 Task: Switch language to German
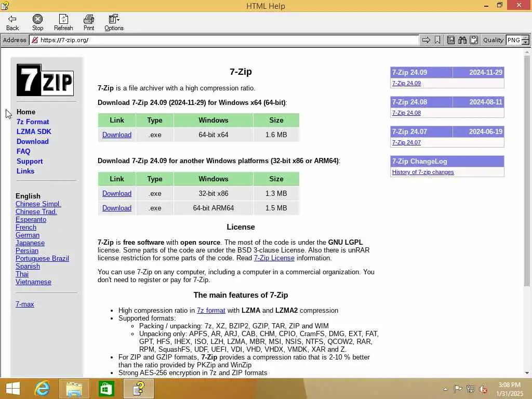coord(28,235)
